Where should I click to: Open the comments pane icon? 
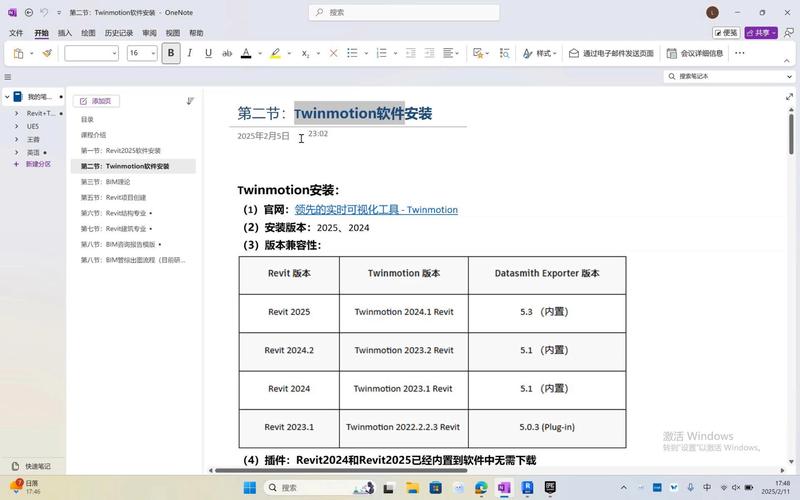coord(789,33)
